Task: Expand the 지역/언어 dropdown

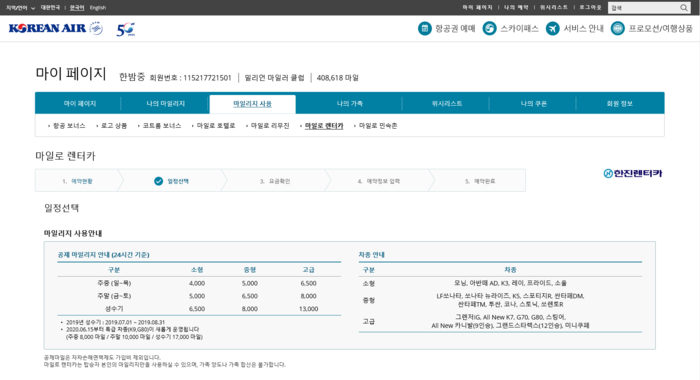Action: pos(20,8)
